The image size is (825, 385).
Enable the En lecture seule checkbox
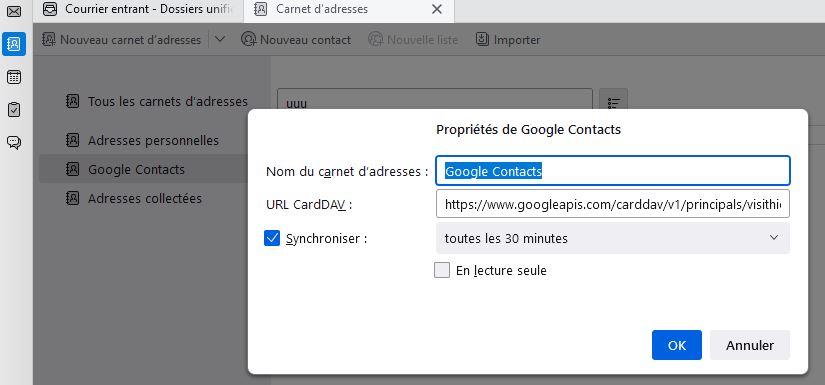pyautogui.click(x=442, y=270)
